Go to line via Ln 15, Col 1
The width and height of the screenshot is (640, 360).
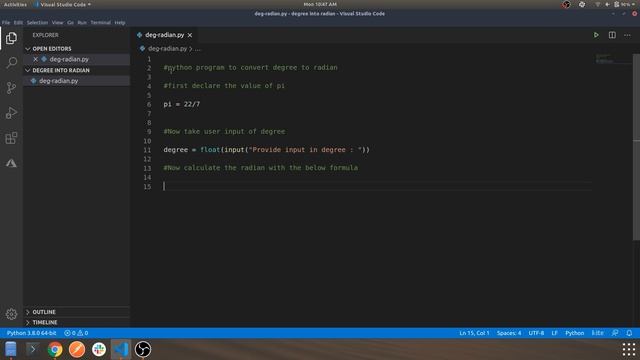click(x=474, y=333)
